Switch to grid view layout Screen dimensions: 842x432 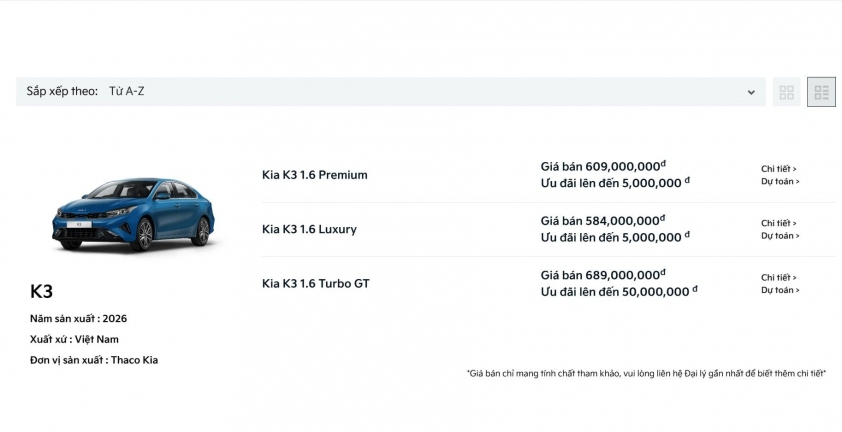[787, 92]
